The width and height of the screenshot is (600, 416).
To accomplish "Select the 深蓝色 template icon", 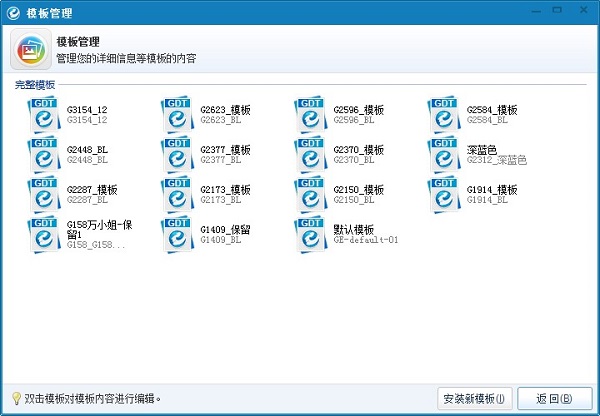I will (444, 155).
